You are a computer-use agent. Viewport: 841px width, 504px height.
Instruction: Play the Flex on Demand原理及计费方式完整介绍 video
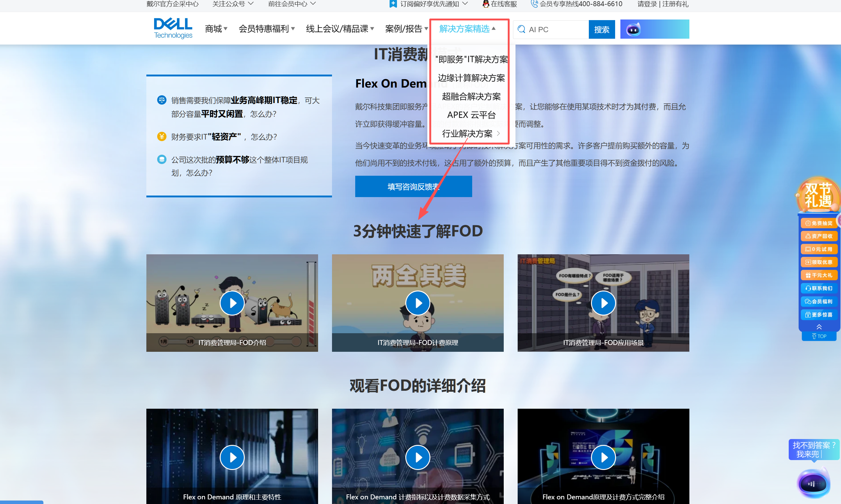coord(603,457)
